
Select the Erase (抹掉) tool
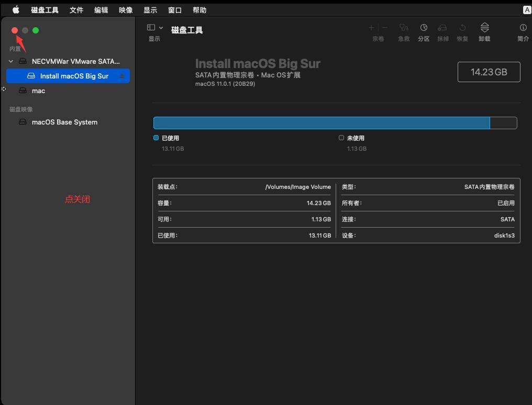[442, 29]
